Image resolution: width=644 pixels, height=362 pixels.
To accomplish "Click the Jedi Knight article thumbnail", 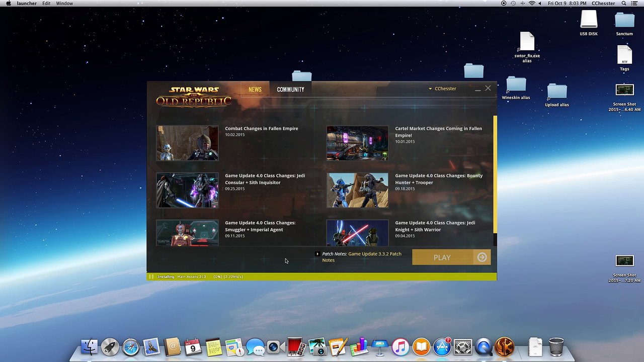I will point(357,233).
